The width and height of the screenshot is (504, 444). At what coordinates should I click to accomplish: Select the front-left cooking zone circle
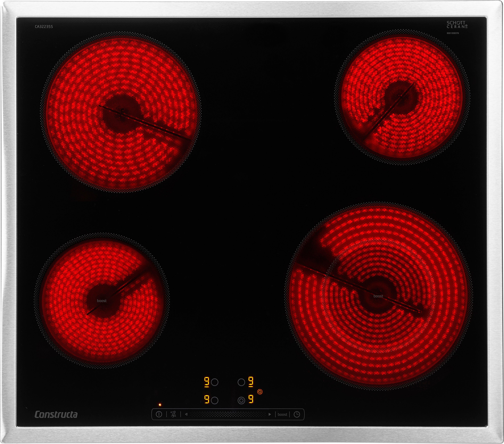coord(215,401)
